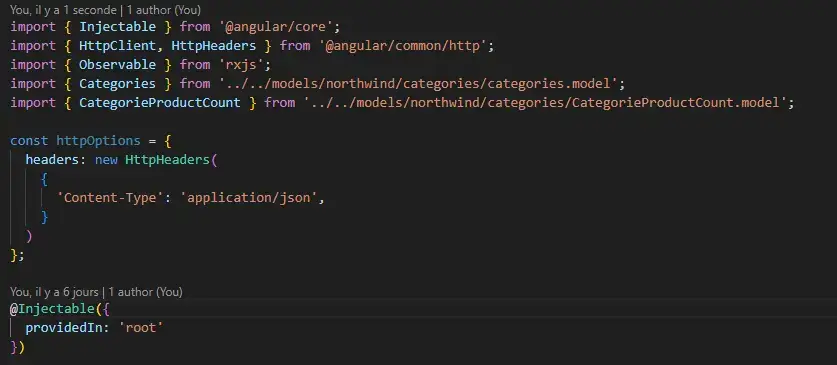Select the HttpClient identifier in import
The width and height of the screenshot is (837, 365).
click(x=117, y=46)
